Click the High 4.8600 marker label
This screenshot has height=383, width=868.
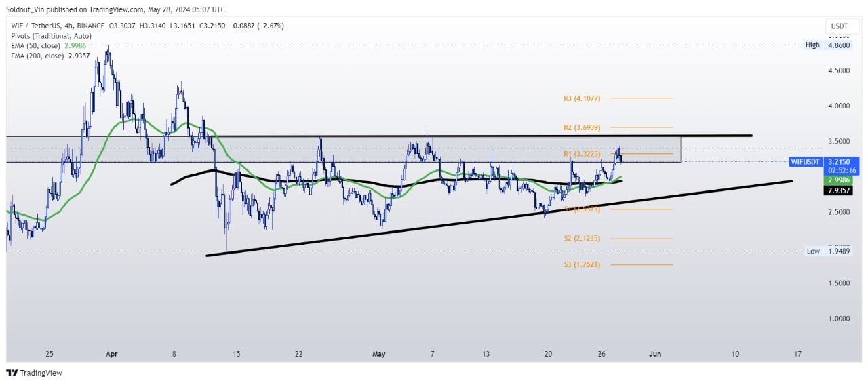[827, 45]
